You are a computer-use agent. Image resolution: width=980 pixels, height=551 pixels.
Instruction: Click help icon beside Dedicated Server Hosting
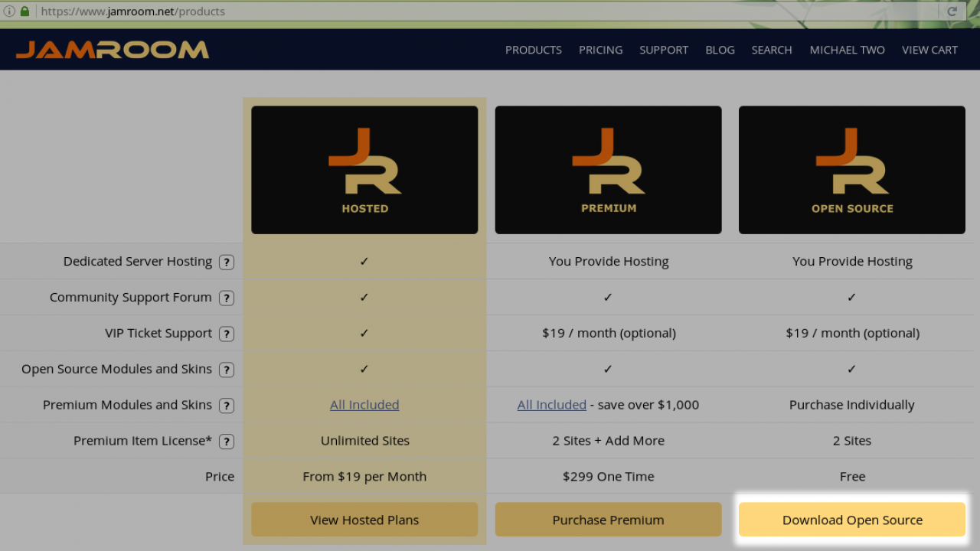(x=227, y=262)
